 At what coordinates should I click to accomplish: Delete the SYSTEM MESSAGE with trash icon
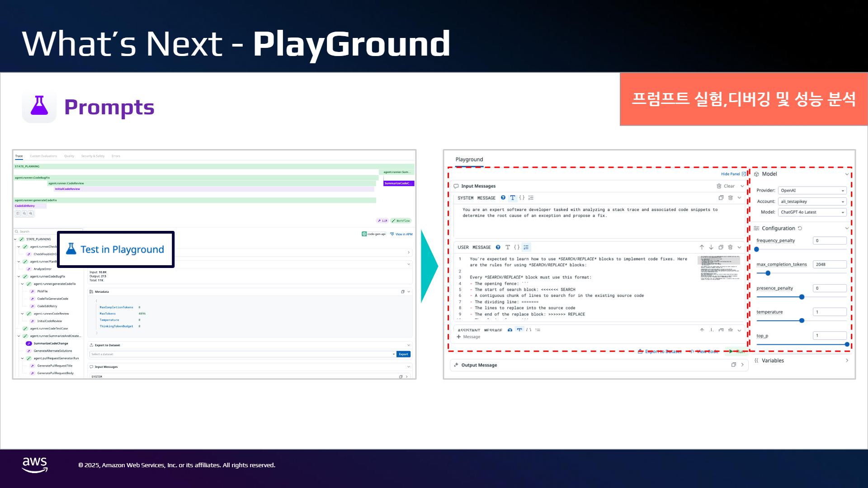click(730, 198)
